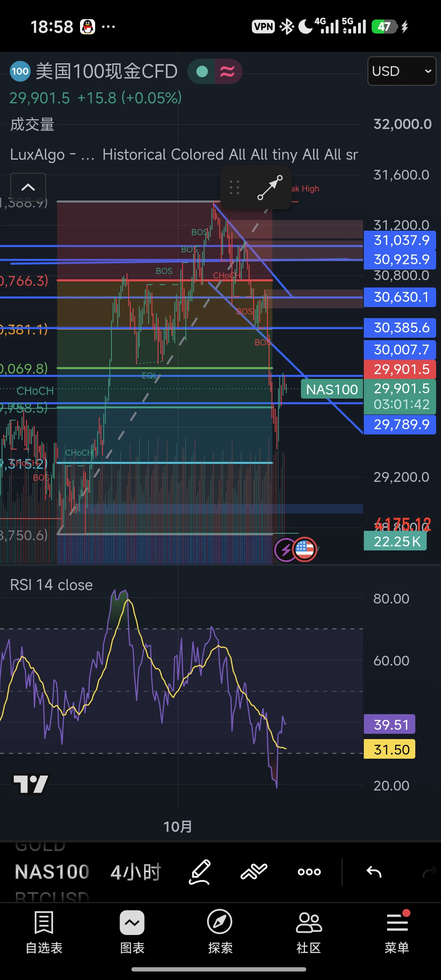Undo last action with back arrow
This screenshot has height=980, width=441.
(x=374, y=872)
